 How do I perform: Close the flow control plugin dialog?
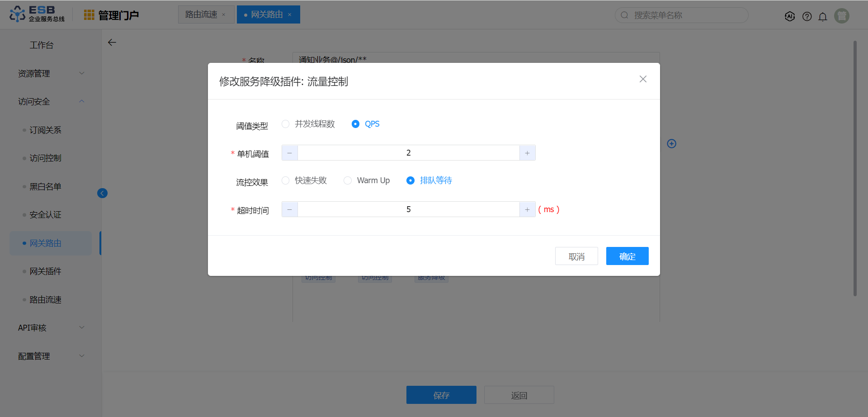tap(643, 79)
